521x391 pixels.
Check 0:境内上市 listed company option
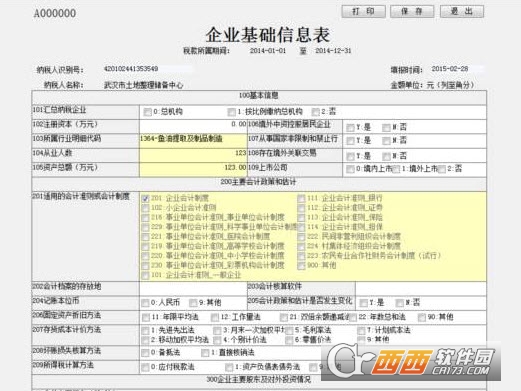350,169
